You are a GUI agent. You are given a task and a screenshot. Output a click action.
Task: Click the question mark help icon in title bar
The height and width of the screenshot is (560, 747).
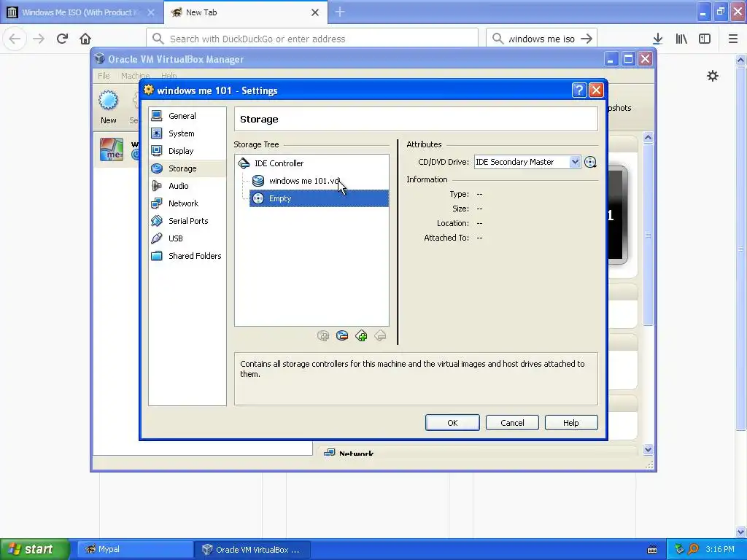578,90
